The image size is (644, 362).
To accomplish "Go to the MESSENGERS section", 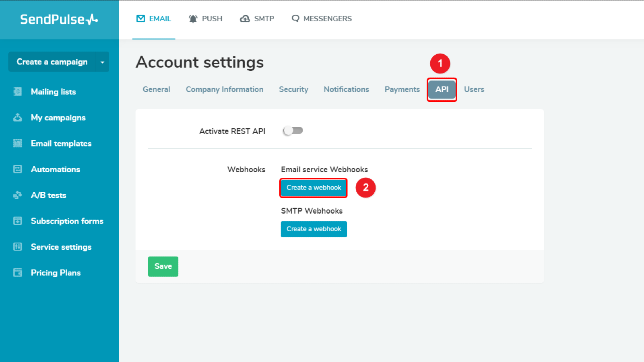I will [322, 19].
